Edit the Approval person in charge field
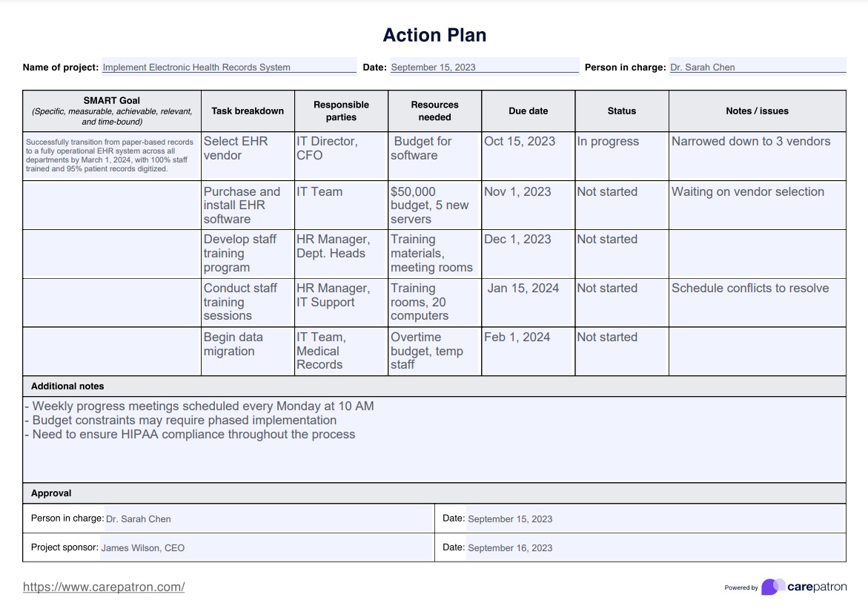The width and height of the screenshot is (868, 612). (268, 519)
